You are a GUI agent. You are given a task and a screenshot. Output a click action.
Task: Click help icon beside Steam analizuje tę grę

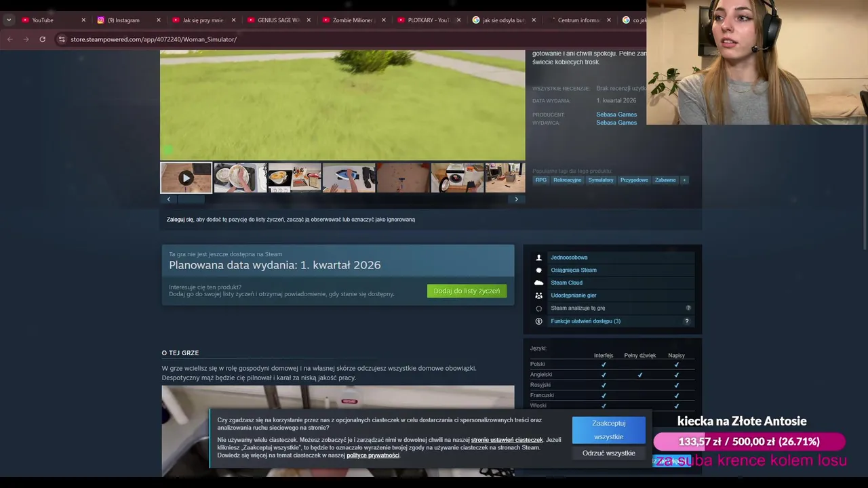tap(688, 308)
